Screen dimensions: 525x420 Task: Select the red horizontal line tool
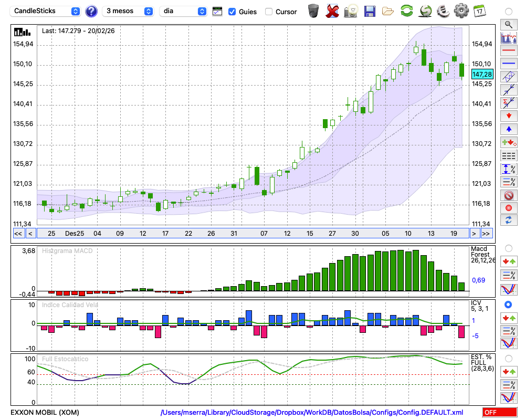click(508, 51)
